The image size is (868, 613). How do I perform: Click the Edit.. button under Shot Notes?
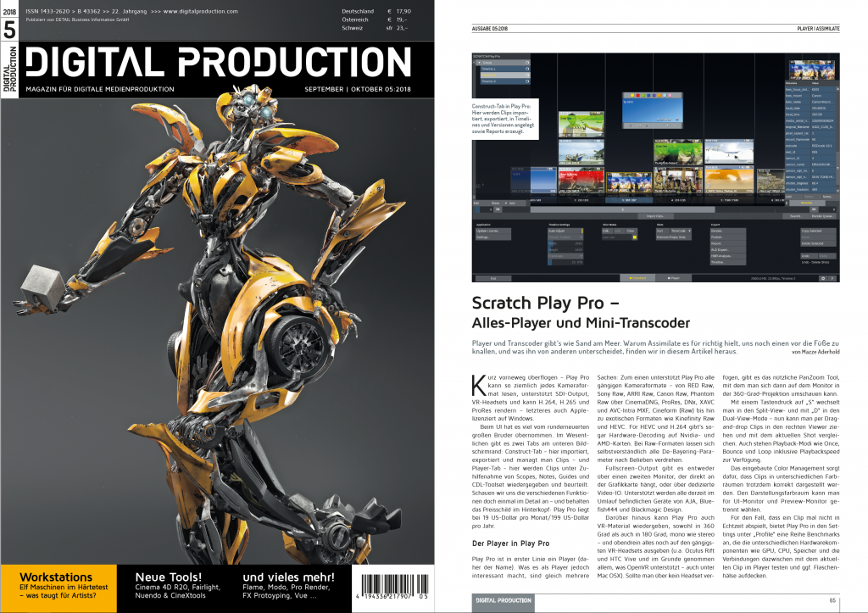click(607, 231)
